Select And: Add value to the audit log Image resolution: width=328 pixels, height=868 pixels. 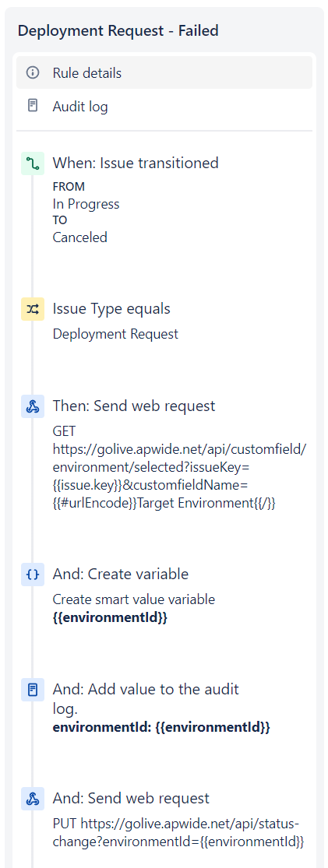[146, 698]
